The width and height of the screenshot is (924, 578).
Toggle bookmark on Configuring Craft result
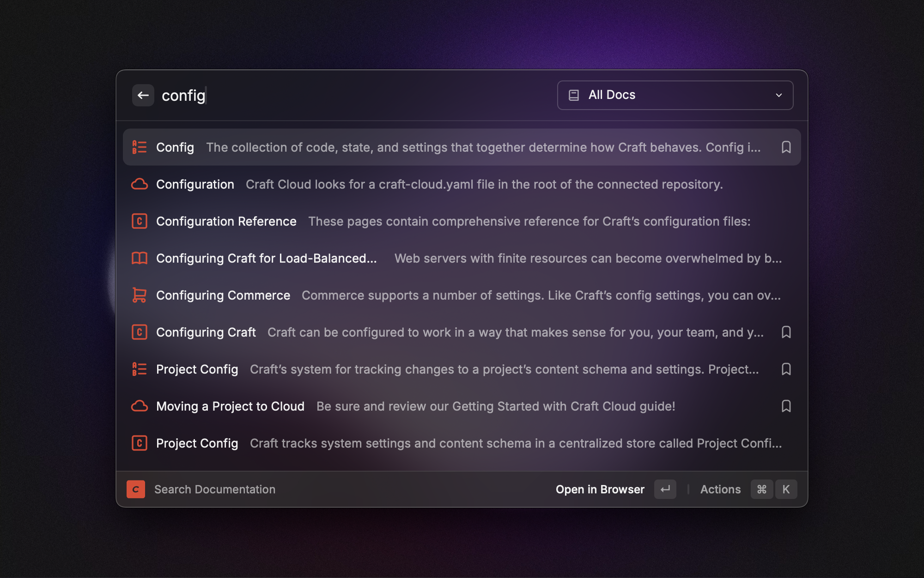pyautogui.click(x=786, y=332)
